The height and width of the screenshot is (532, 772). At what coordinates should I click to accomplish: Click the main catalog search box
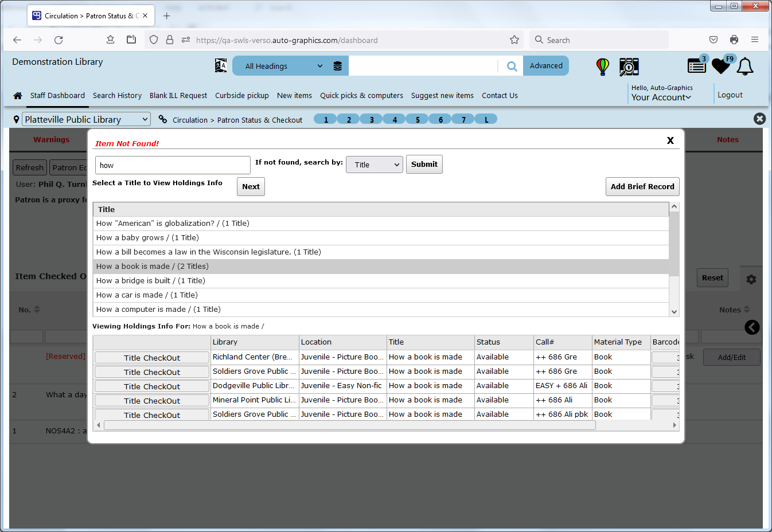point(423,66)
